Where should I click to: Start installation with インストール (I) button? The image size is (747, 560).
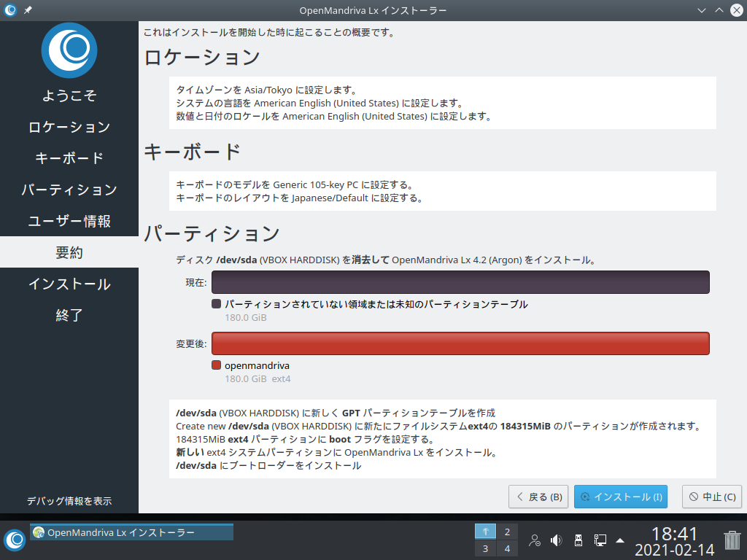click(x=621, y=497)
